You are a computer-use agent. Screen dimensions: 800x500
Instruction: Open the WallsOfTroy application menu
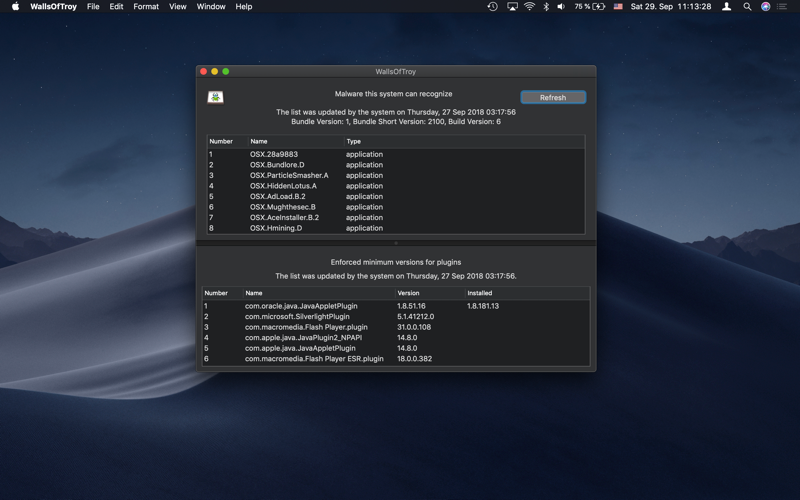(x=54, y=7)
